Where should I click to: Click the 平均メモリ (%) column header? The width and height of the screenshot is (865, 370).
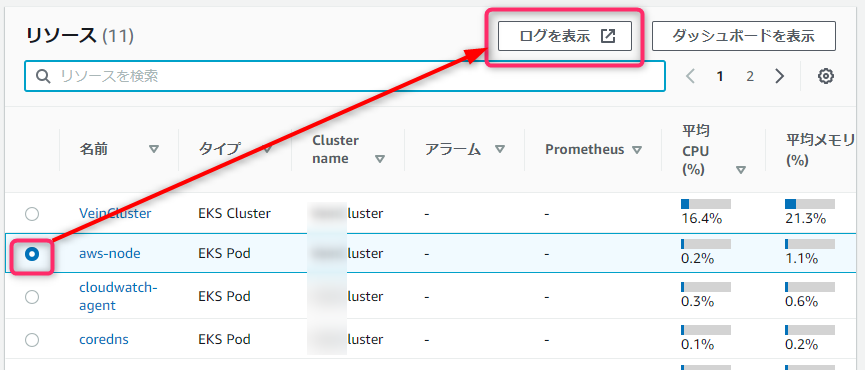820,150
